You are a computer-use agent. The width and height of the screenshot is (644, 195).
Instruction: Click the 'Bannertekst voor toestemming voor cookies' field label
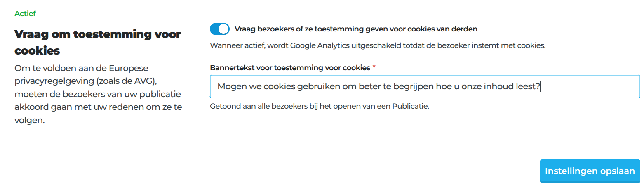coord(290,67)
